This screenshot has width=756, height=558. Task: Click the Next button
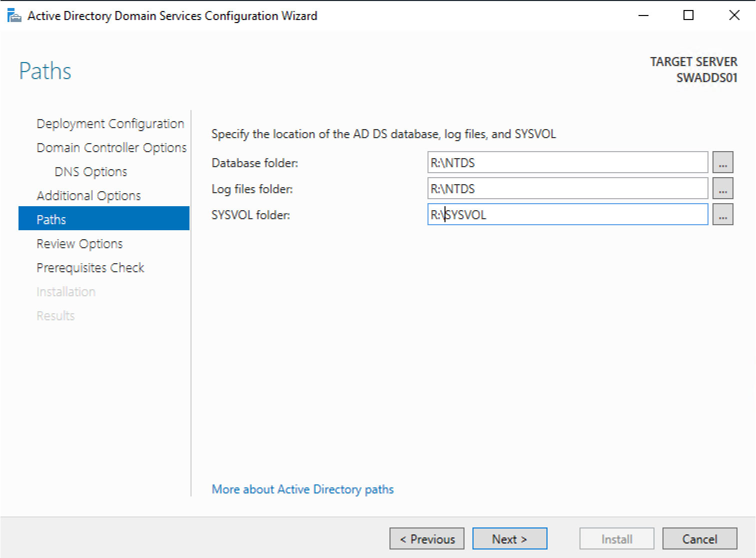click(x=509, y=539)
